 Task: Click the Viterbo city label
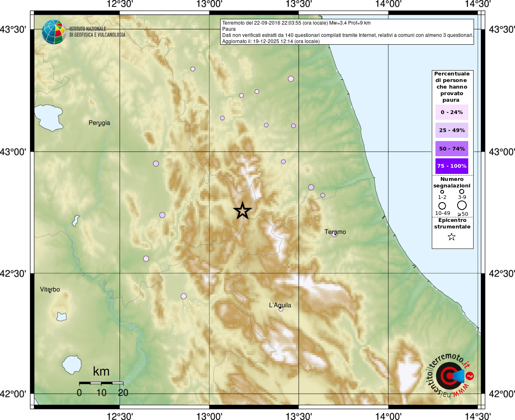click(x=50, y=289)
